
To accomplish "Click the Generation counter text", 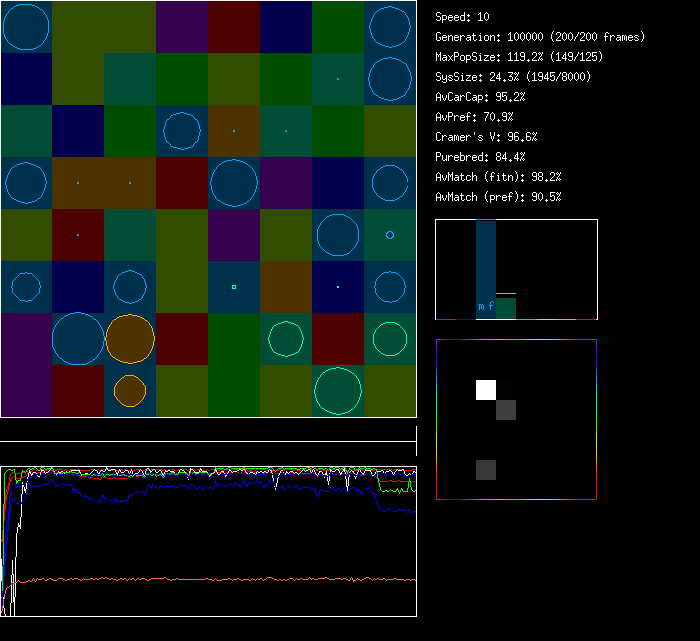I will 540,37.
